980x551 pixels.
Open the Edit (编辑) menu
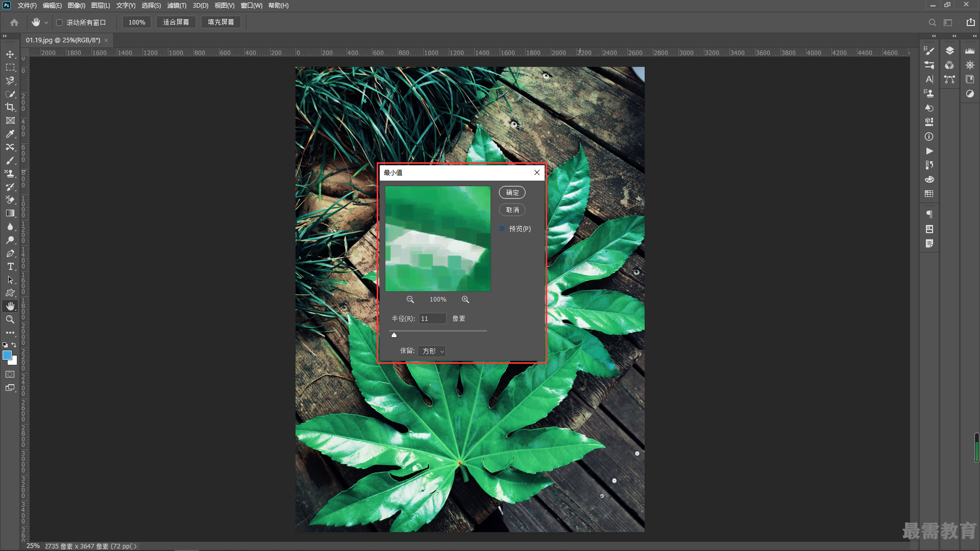(x=52, y=5)
